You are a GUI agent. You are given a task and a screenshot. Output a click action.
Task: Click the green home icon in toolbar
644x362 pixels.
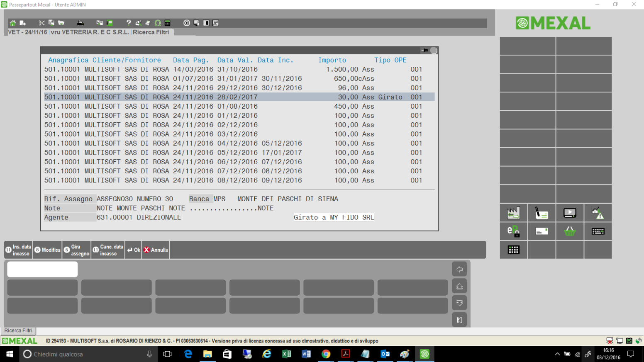point(13,23)
